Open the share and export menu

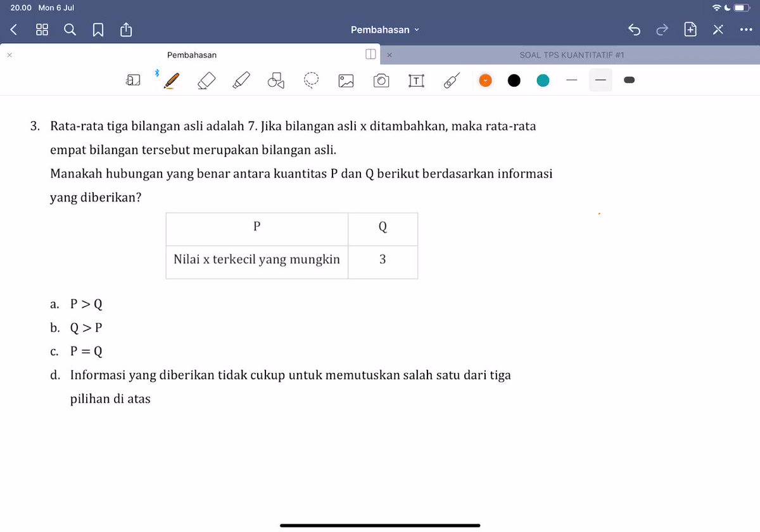coord(125,29)
